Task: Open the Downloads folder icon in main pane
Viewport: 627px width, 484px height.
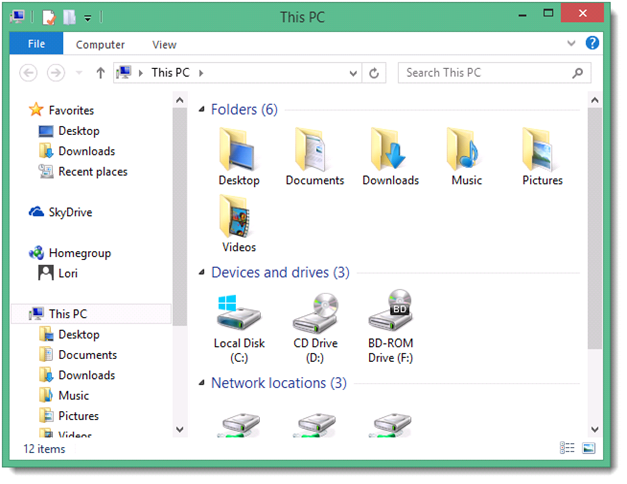Action: [390, 157]
